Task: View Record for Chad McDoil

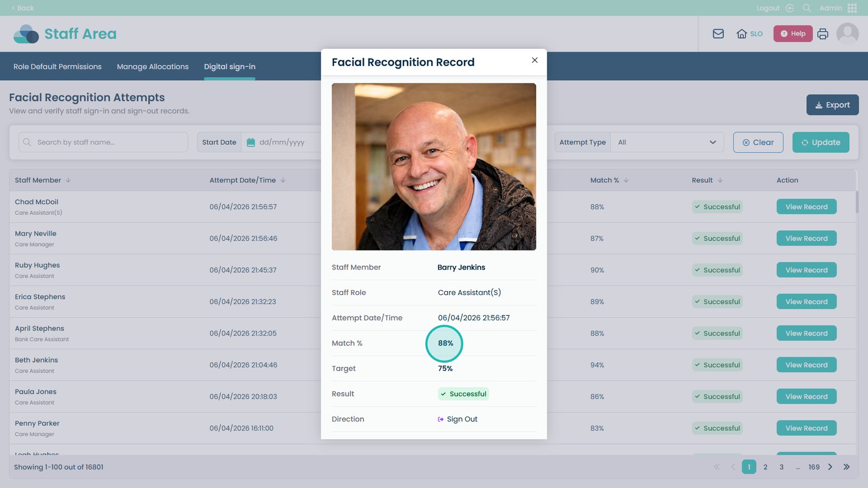Action: pyautogui.click(x=806, y=207)
